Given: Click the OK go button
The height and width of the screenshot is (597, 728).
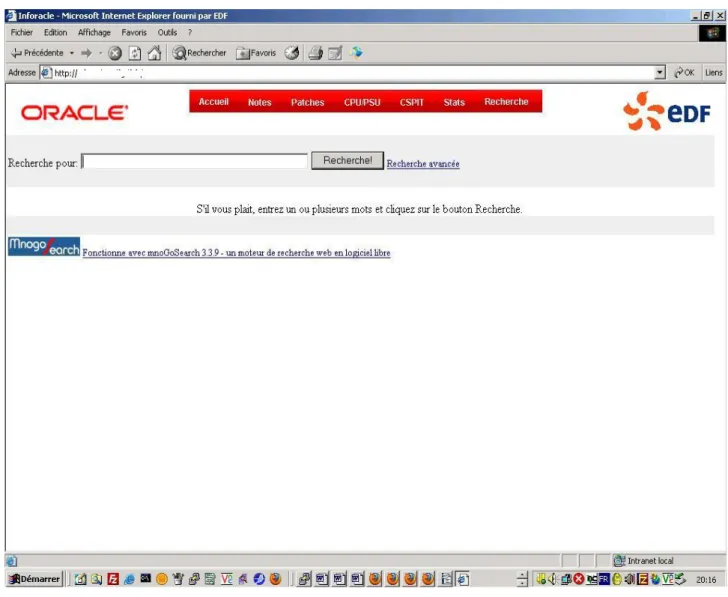Looking at the screenshot, I should pos(684,72).
